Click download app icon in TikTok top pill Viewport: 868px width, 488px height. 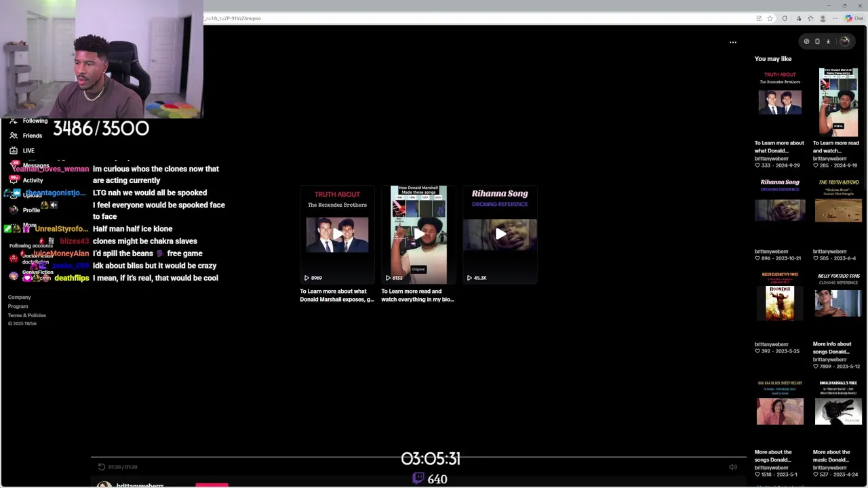coord(828,41)
